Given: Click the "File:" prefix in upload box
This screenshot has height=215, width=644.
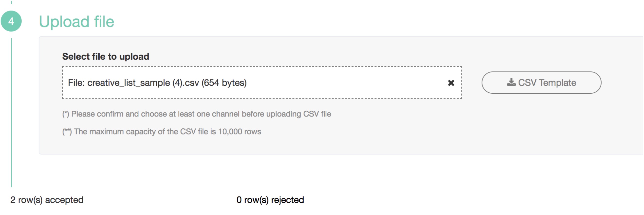Looking at the screenshot, I should tap(76, 83).
